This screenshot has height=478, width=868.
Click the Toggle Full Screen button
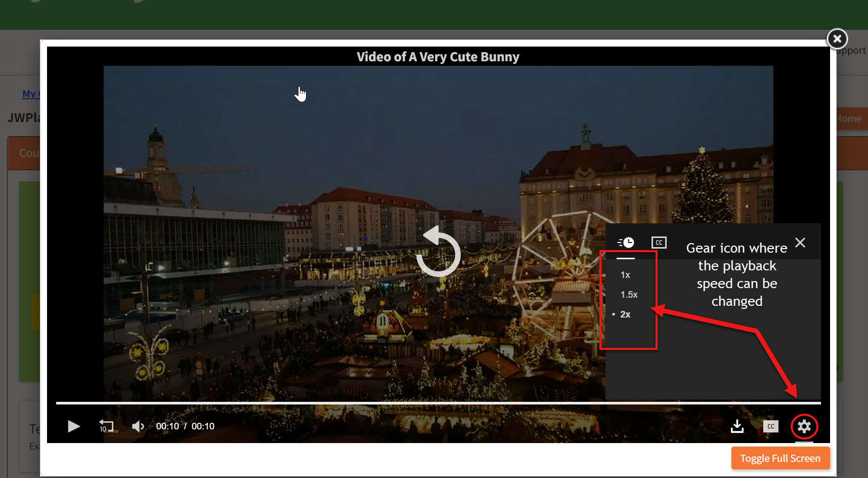click(779, 458)
